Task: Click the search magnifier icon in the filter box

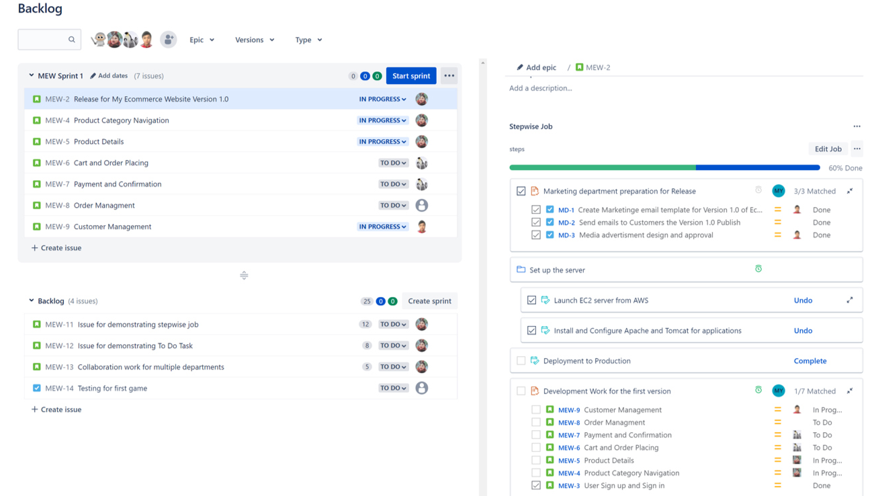Action: (71, 40)
